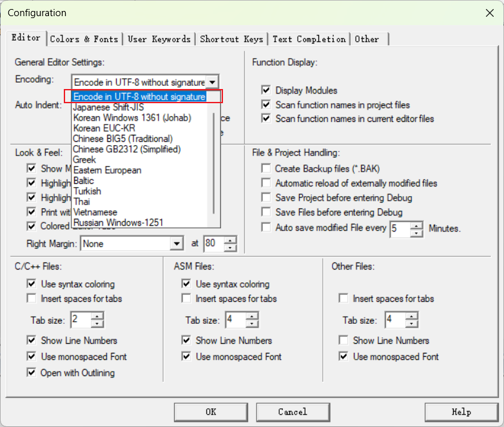This screenshot has height=427, width=504.
Task: Check Save Project before entering Debug
Action: point(266,197)
